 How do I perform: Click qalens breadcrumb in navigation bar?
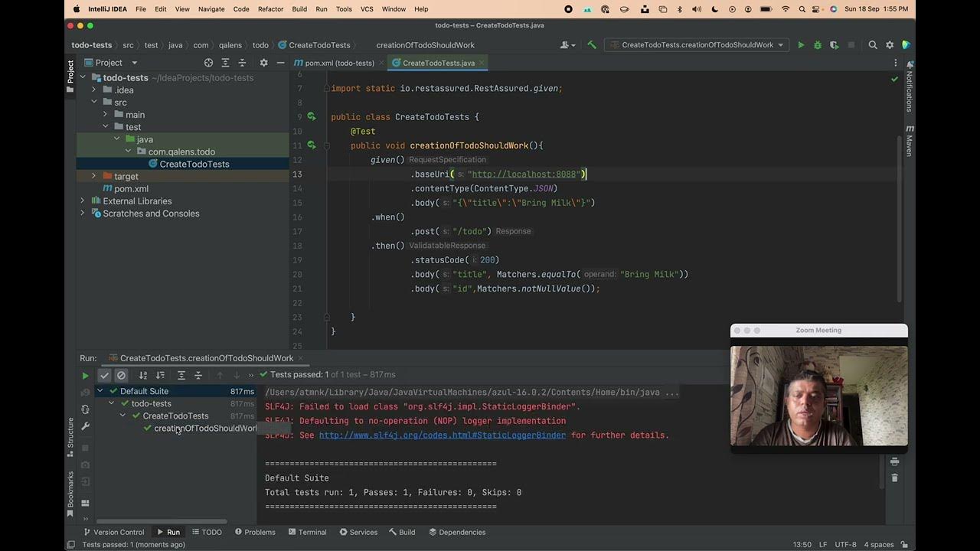230,45
